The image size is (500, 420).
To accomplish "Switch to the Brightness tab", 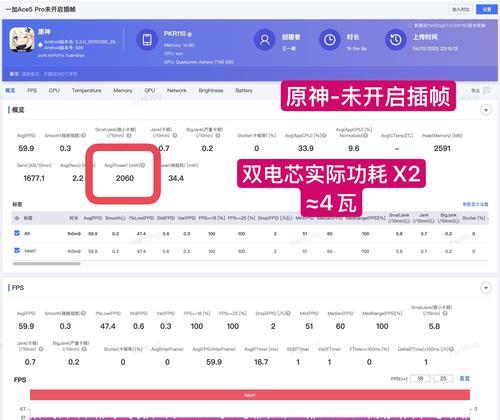I will [211, 90].
